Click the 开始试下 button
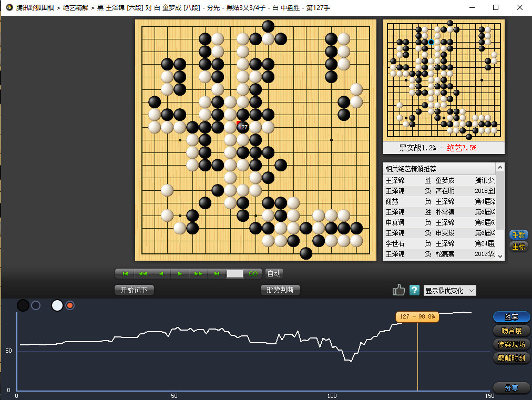Viewport: 532px width, 400px height. pyautogui.click(x=134, y=290)
